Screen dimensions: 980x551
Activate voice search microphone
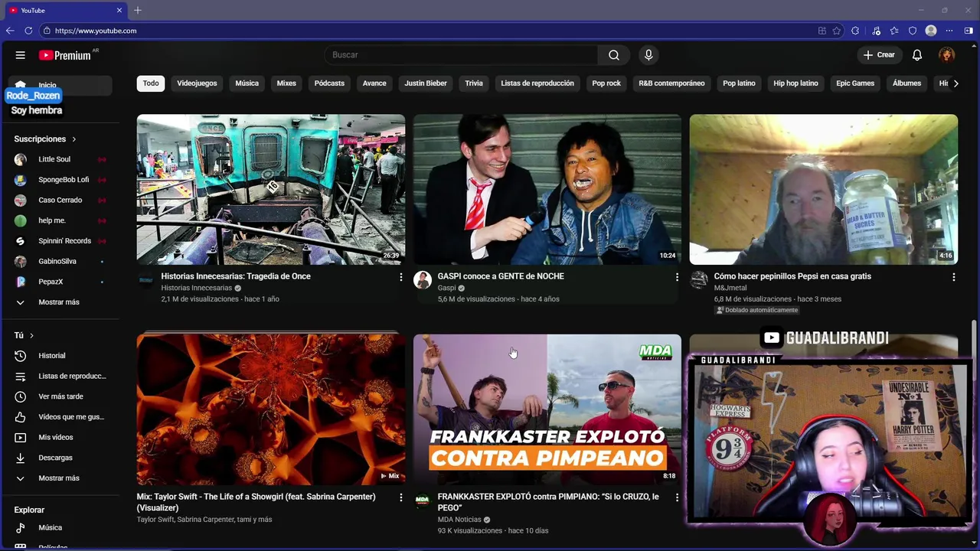648,55
